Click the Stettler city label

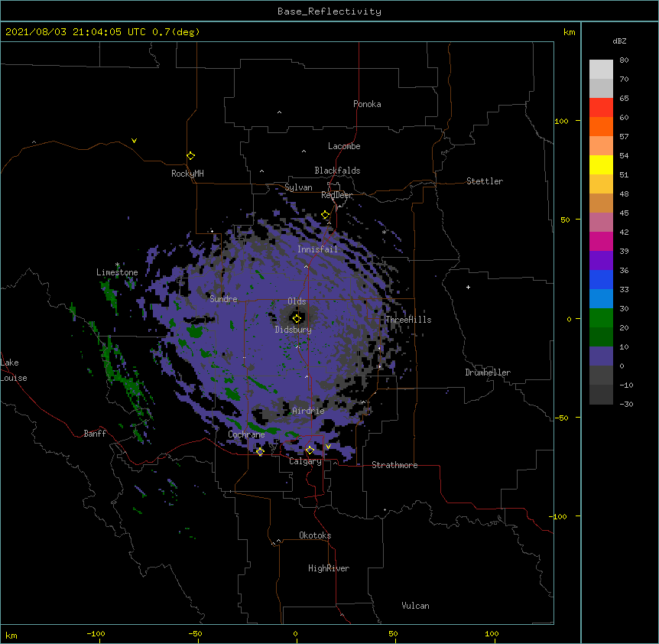click(485, 181)
